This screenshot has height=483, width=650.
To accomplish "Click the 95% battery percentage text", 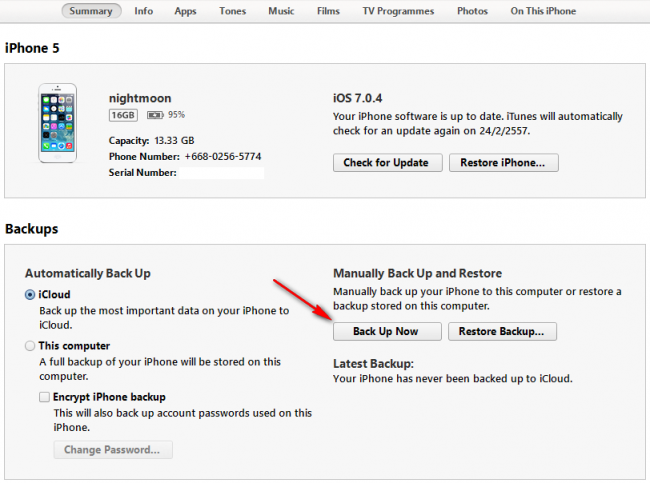I will (x=176, y=115).
